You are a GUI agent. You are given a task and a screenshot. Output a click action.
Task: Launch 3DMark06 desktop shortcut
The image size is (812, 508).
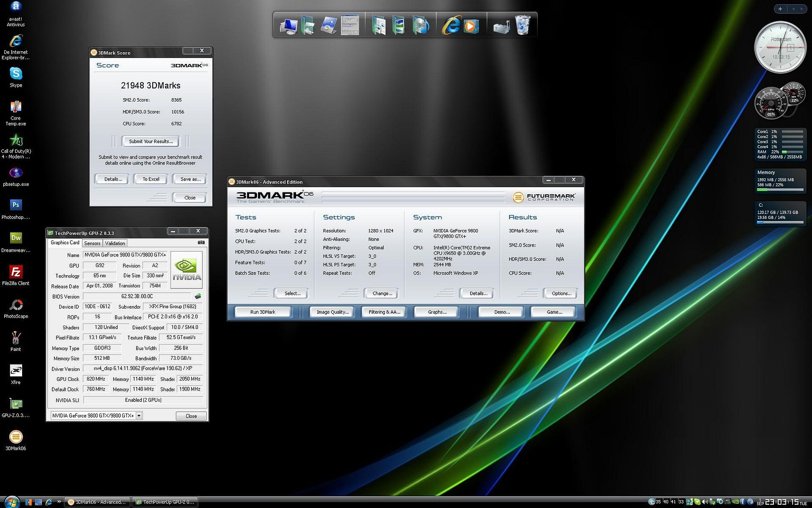tap(16, 440)
